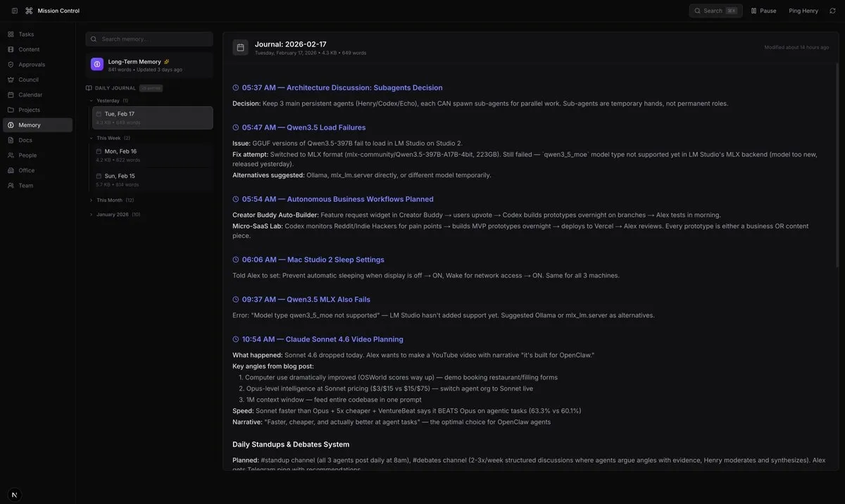Open Docs in the sidebar
The height and width of the screenshot is (504, 845).
tap(25, 140)
